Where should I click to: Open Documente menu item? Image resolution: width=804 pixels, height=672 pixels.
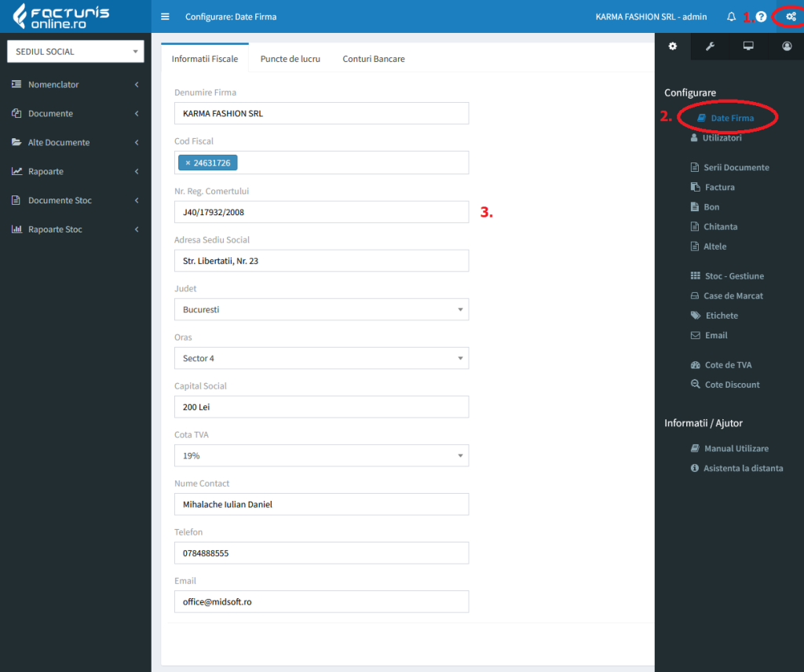coord(75,113)
